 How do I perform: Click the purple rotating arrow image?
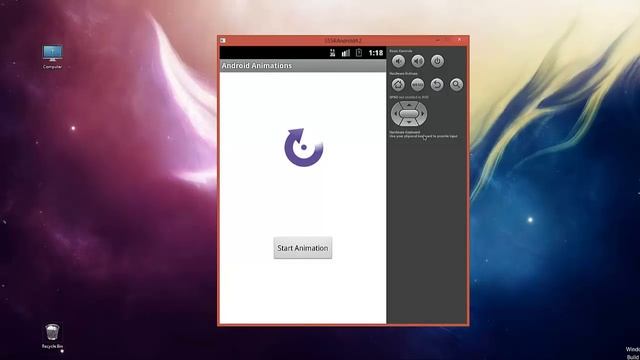pyautogui.click(x=304, y=147)
